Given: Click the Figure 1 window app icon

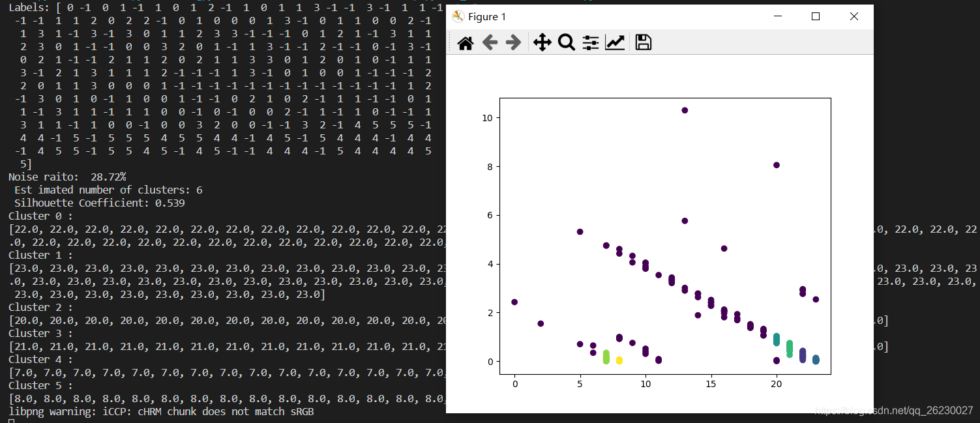Looking at the screenshot, I should pyautogui.click(x=458, y=16).
